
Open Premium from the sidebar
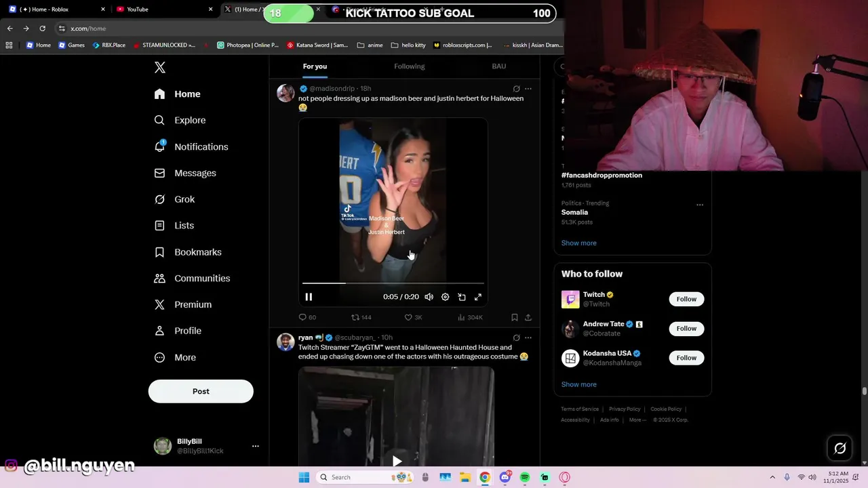[183, 305]
